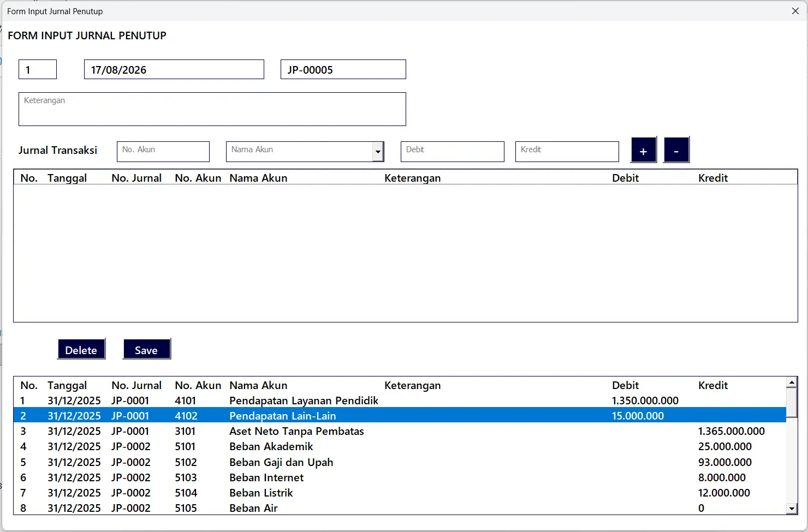Click the Save button

click(x=147, y=349)
